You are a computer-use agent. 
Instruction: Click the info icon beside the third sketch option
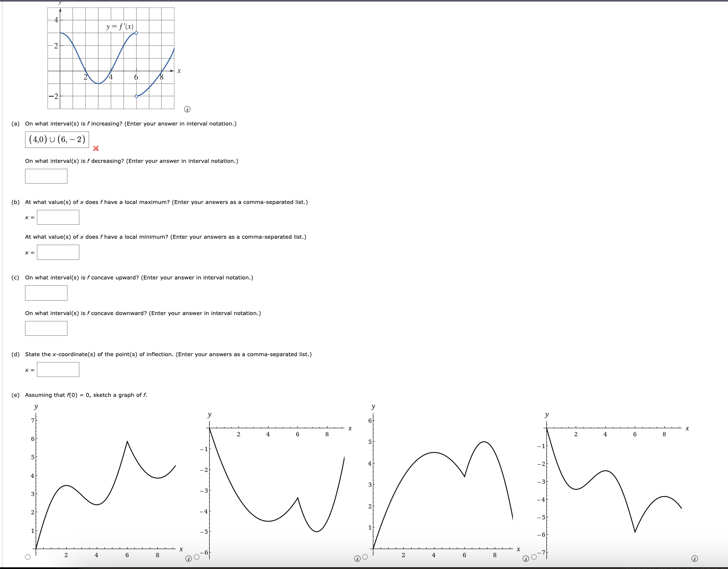[x=525, y=559]
